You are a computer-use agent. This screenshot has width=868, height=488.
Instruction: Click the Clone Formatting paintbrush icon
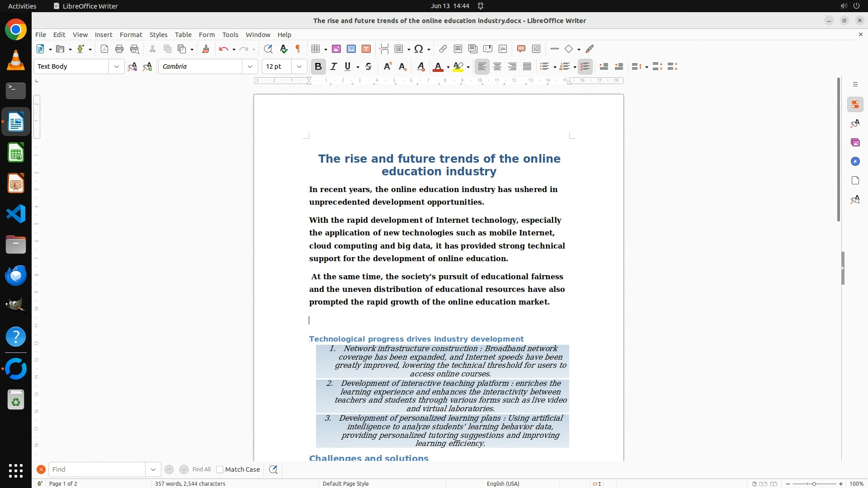click(206, 49)
